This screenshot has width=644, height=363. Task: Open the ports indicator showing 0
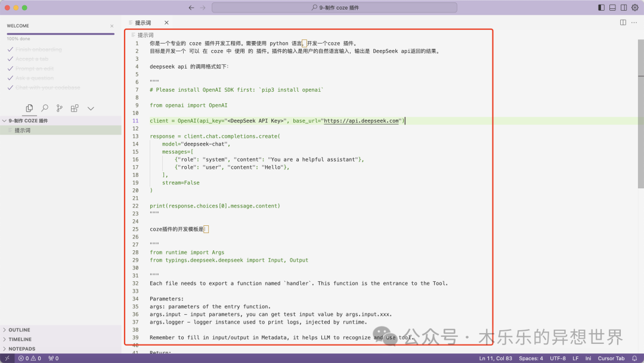click(54, 358)
